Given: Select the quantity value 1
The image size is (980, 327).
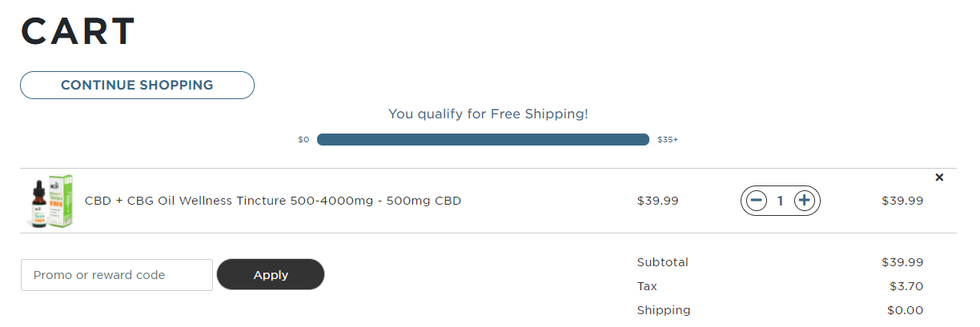Looking at the screenshot, I should pyautogui.click(x=780, y=201).
